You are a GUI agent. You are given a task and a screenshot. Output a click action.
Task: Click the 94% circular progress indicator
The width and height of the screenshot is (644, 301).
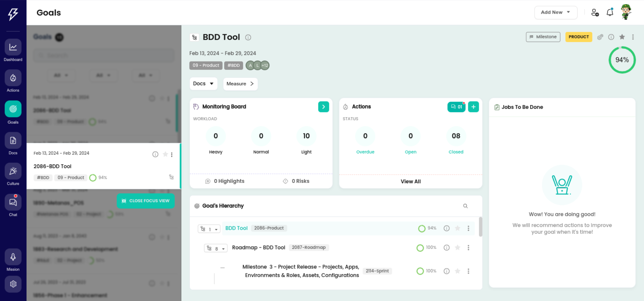tap(622, 60)
